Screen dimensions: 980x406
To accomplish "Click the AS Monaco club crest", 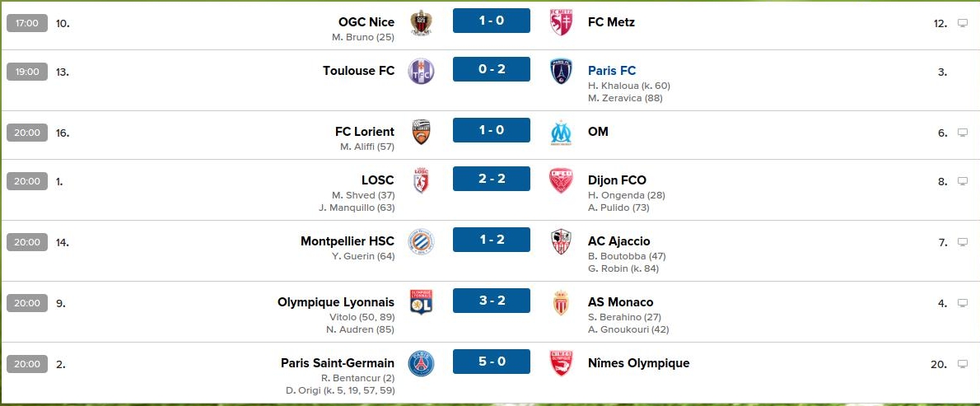I will [x=561, y=302].
